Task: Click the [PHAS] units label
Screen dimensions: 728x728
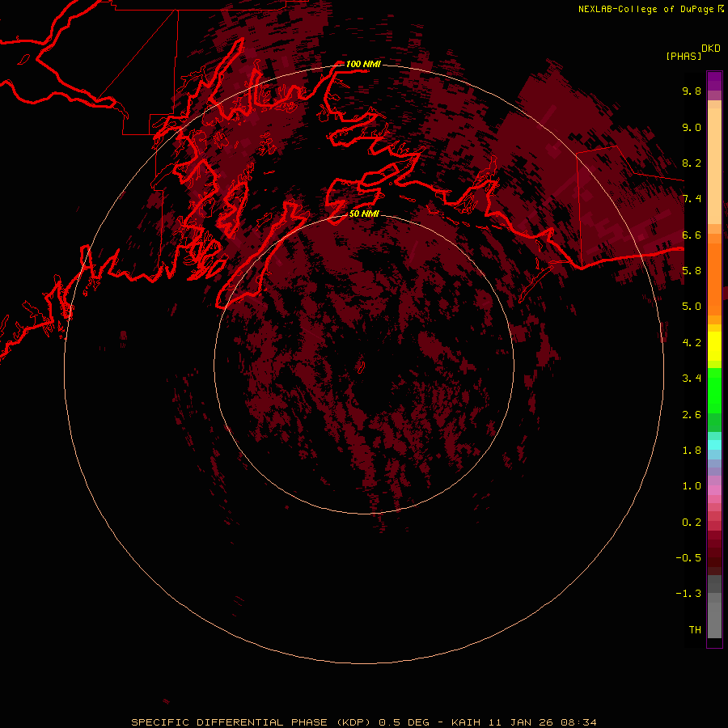Action: pyautogui.click(x=684, y=56)
